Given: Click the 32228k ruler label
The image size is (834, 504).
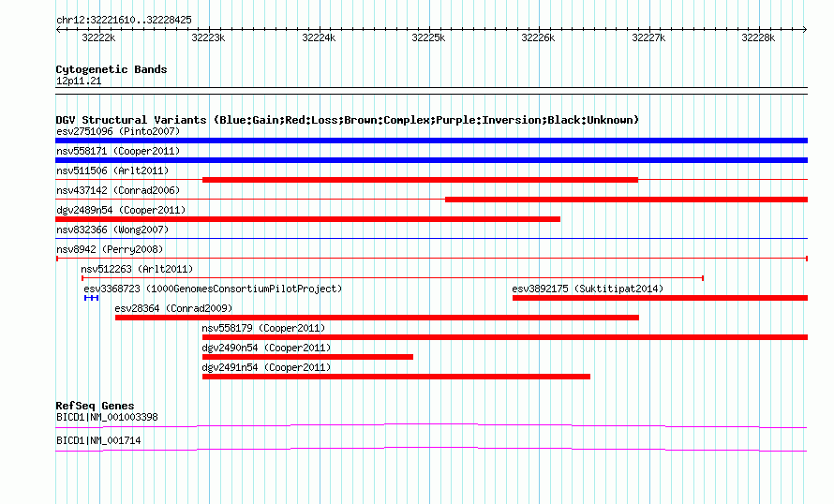Looking at the screenshot, I should pyautogui.click(x=758, y=37).
